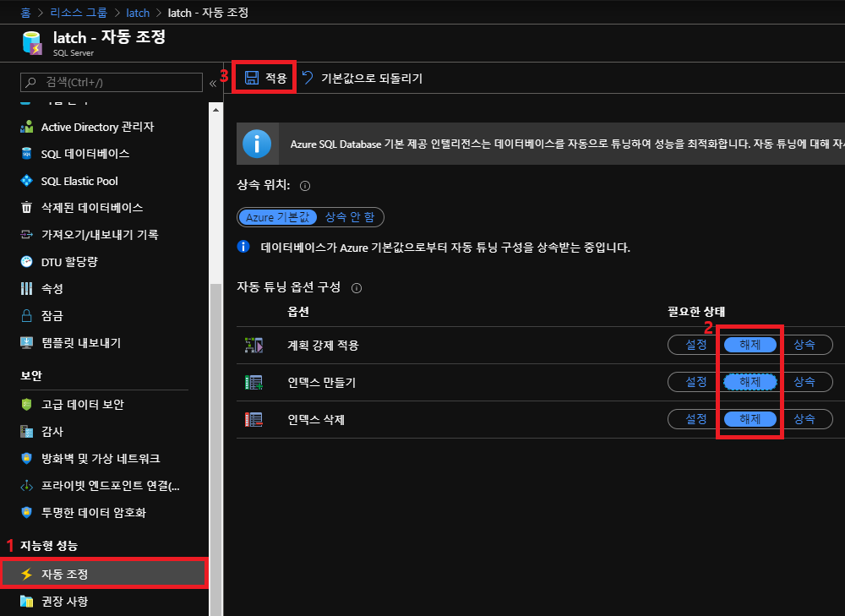Set 인덱스 만들기 to 해제
845x616 pixels.
750,382
